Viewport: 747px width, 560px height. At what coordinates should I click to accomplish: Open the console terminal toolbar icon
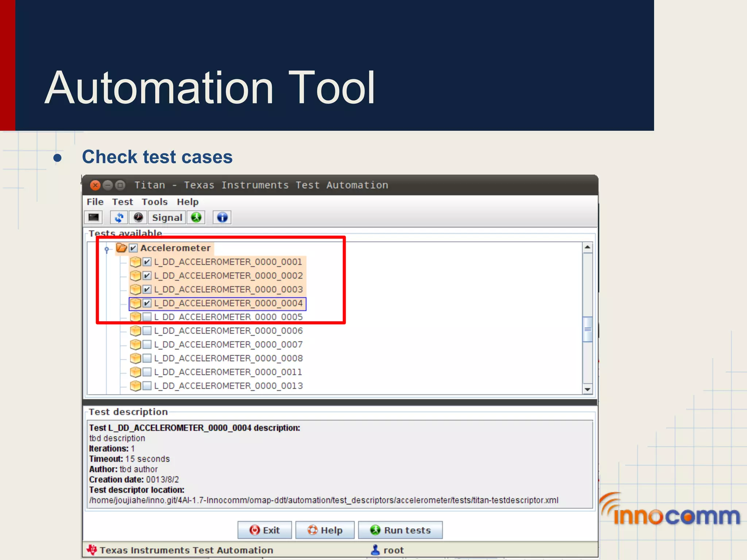(x=94, y=217)
